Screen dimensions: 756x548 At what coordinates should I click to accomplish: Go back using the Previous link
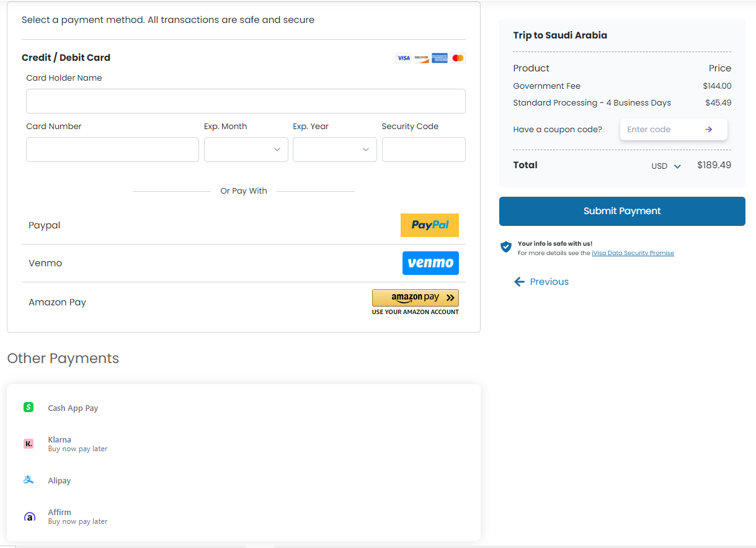click(541, 282)
